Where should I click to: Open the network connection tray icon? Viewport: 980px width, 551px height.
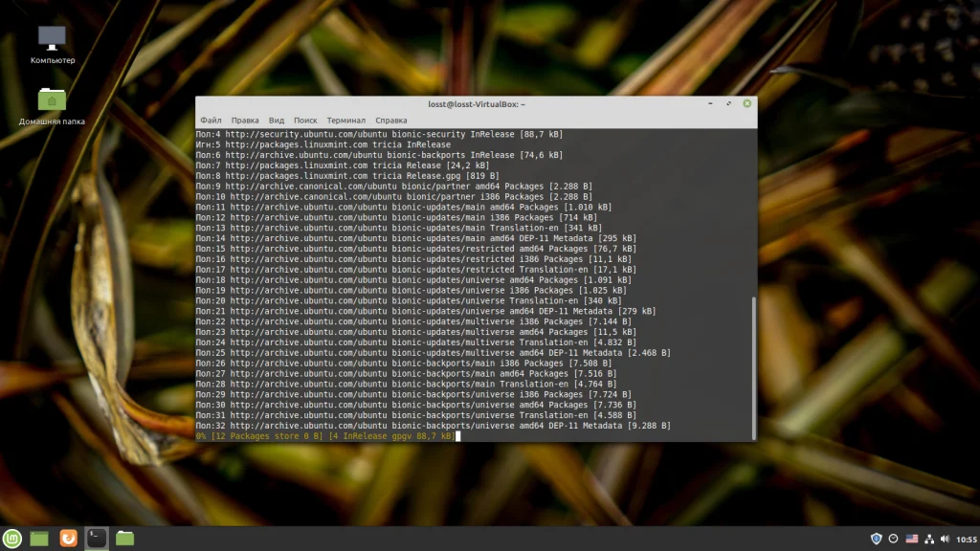pyautogui.click(x=929, y=539)
